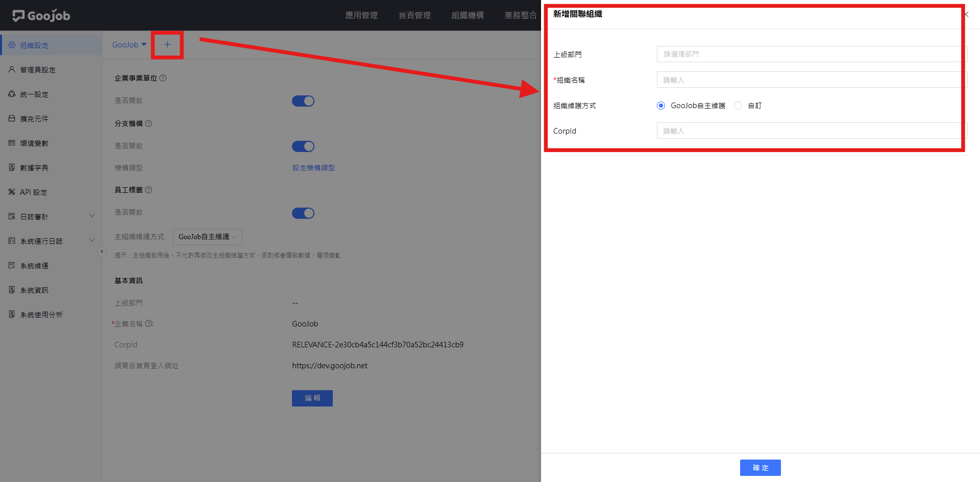Show help for 企業事業單位 question icon
Image resolution: width=980 pixels, height=482 pixels.
[x=163, y=78]
